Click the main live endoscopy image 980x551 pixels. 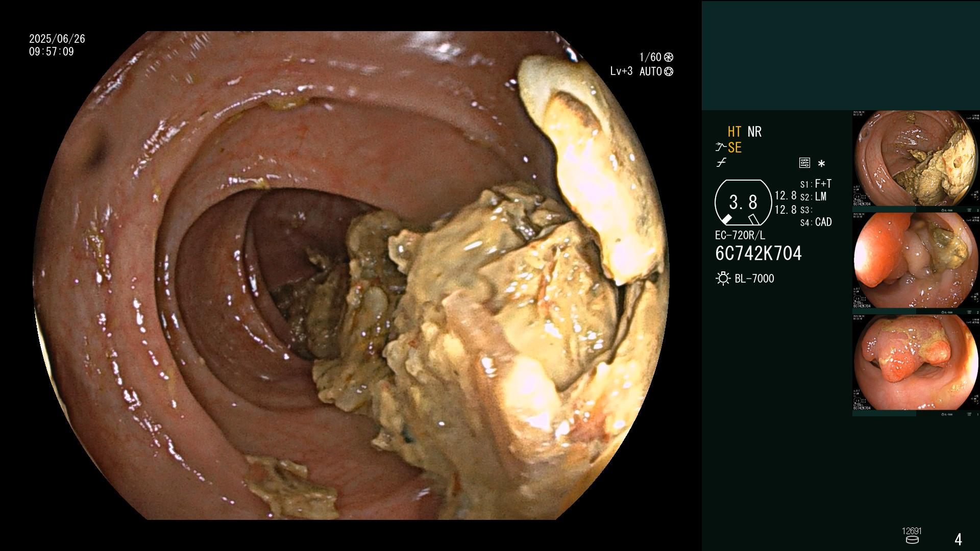click(351, 275)
